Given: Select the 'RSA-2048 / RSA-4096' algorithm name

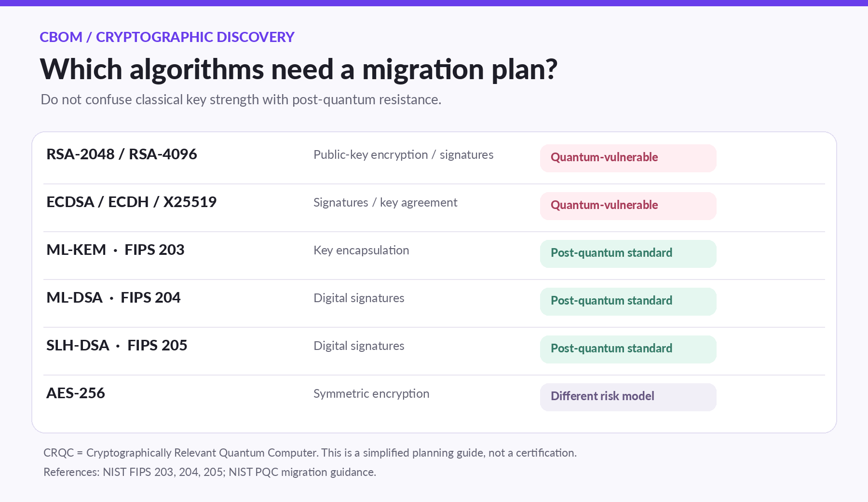Looking at the screenshot, I should 122,154.
